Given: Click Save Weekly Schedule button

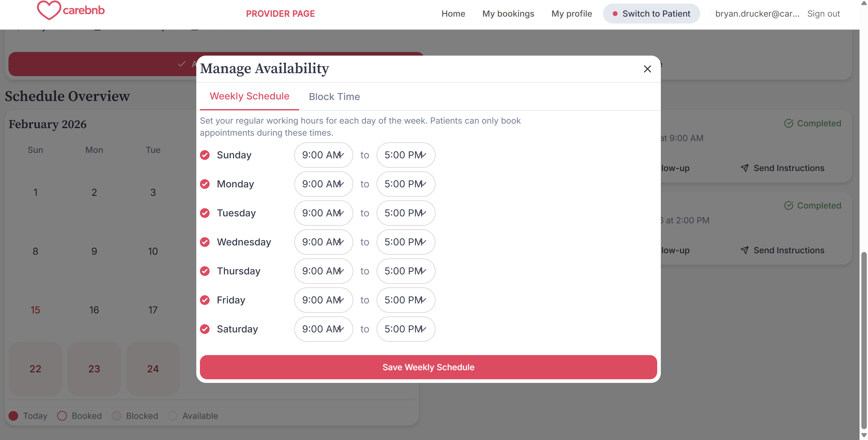Looking at the screenshot, I should point(428,367).
